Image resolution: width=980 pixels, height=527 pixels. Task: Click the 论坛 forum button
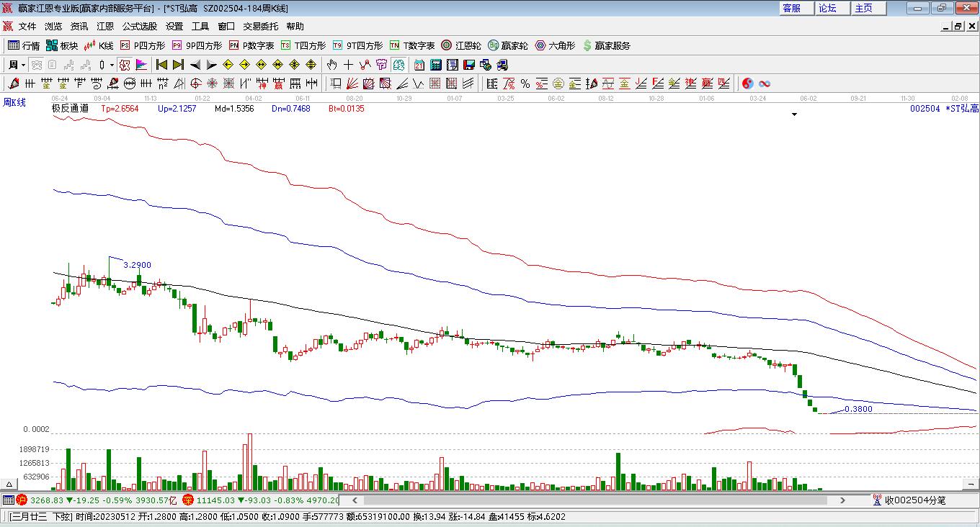[x=827, y=8]
